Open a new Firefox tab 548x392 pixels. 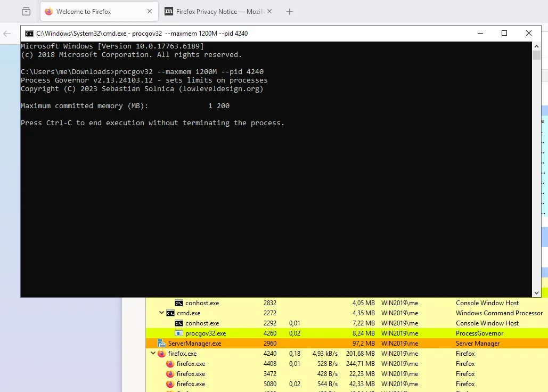point(289,12)
